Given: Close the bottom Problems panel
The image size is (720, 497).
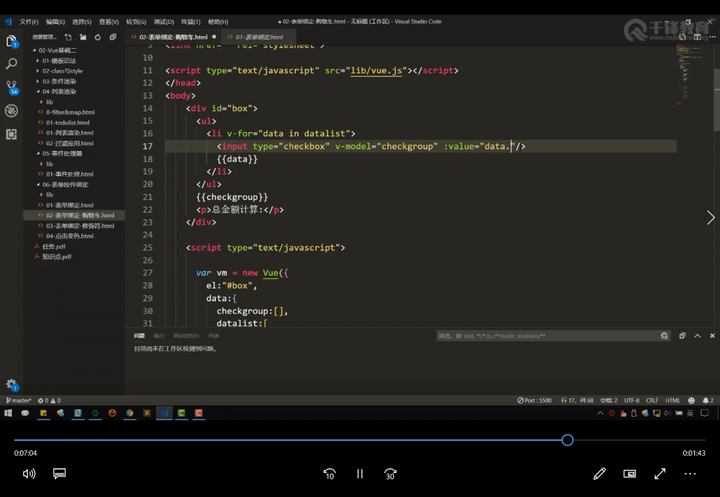Looking at the screenshot, I should click(x=712, y=336).
